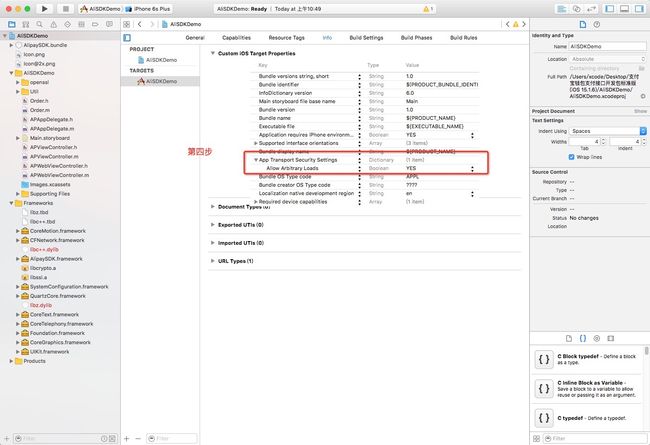Open the Test navigator diamond icon

68,24
